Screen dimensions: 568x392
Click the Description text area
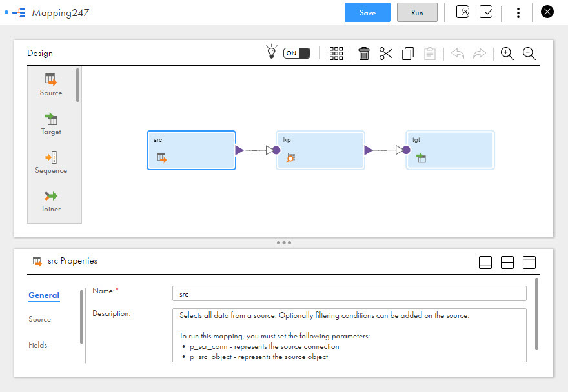coord(349,335)
